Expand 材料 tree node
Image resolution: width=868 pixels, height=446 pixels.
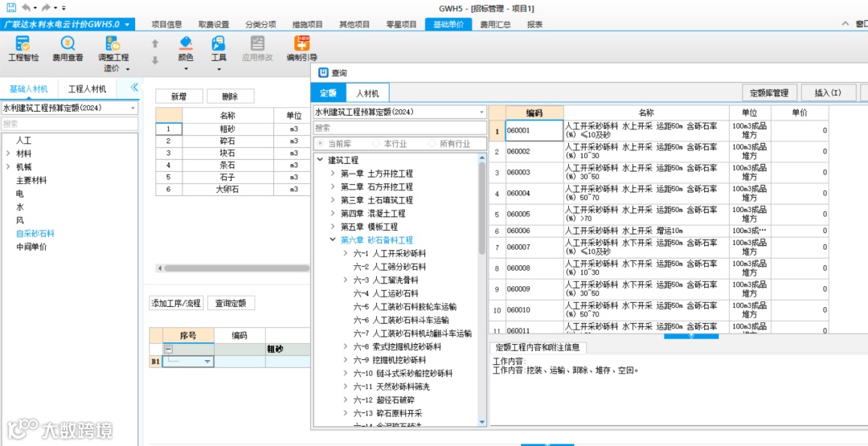8,153
